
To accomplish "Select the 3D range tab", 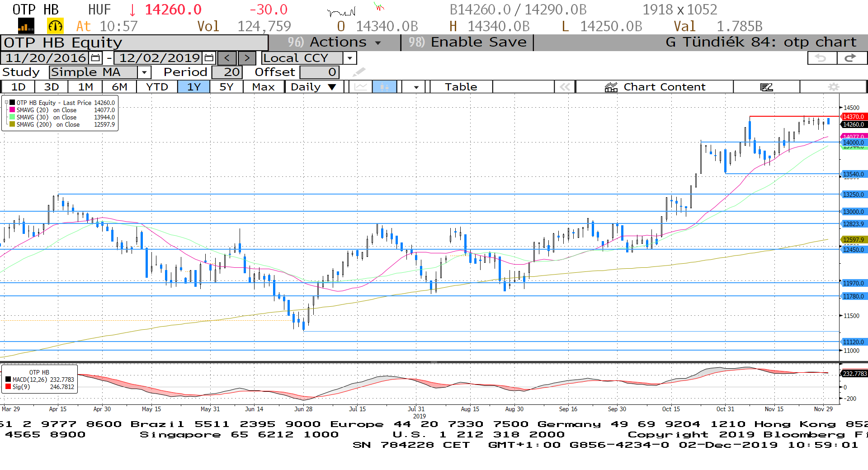I will pyautogui.click(x=52, y=87).
